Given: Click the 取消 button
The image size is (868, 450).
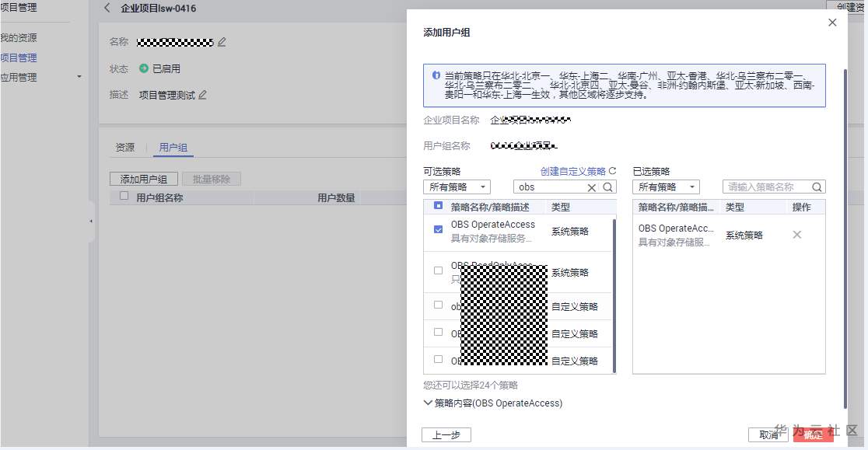Looking at the screenshot, I should (768, 435).
